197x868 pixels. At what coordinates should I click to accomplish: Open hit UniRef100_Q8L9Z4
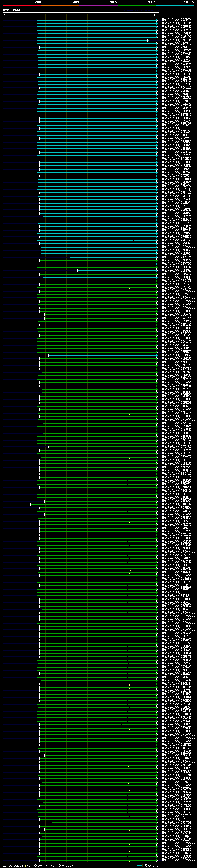point(177,30)
